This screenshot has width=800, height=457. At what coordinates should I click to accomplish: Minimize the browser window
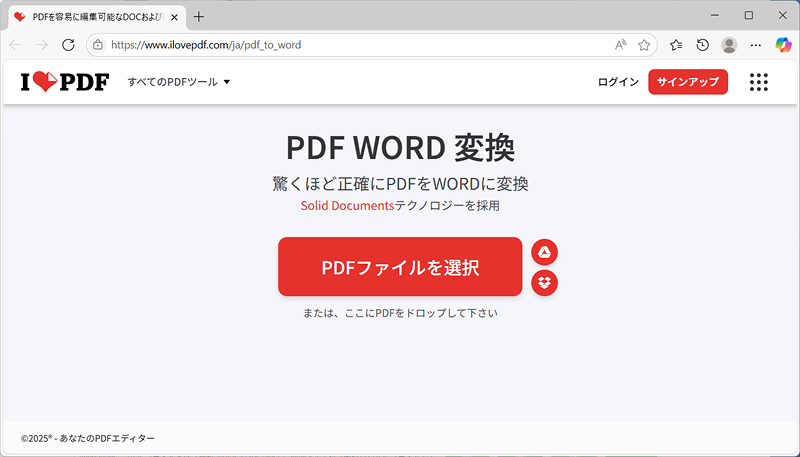(x=715, y=15)
